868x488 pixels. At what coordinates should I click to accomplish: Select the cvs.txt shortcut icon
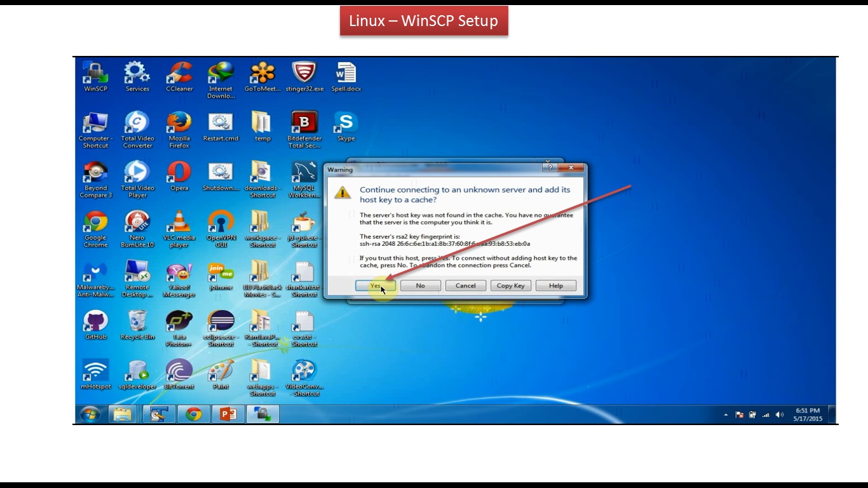304,329
